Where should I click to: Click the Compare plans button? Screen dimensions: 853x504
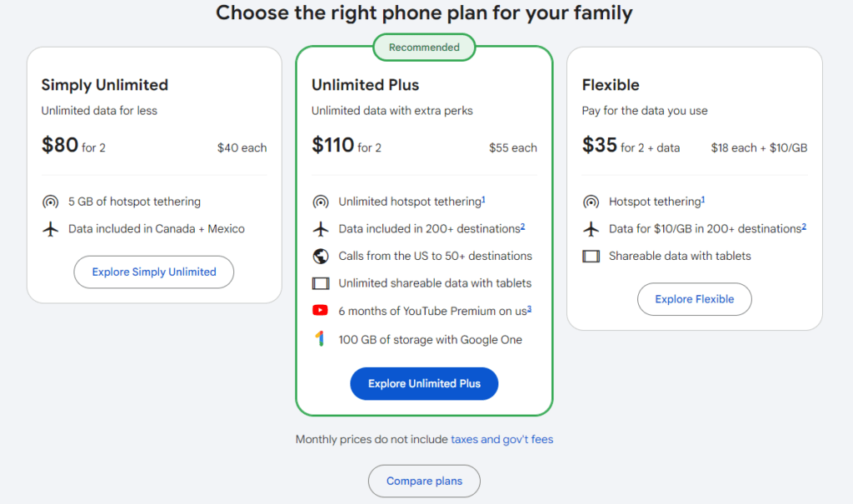pos(424,481)
